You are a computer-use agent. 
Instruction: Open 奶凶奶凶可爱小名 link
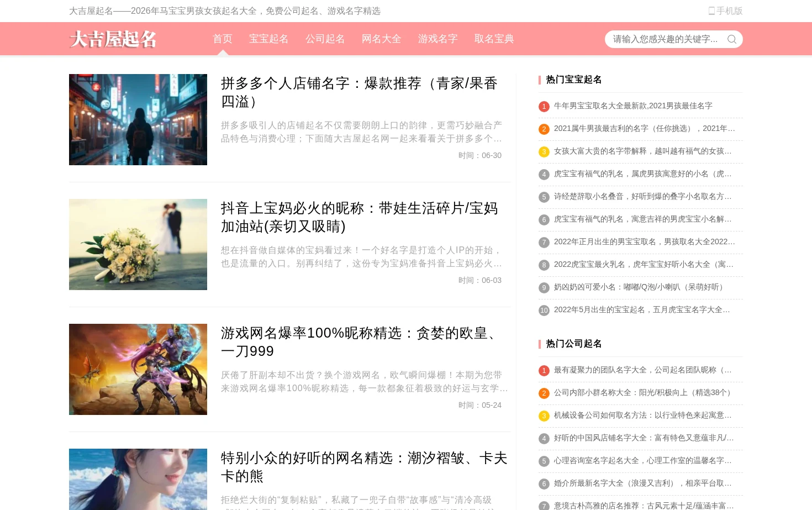[641, 287]
